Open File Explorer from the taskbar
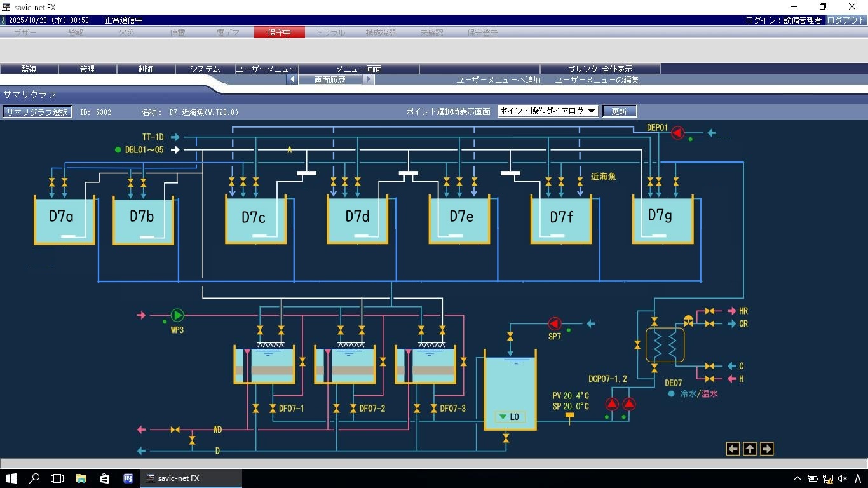This screenshot has height=488, width=868. (81, 478)
